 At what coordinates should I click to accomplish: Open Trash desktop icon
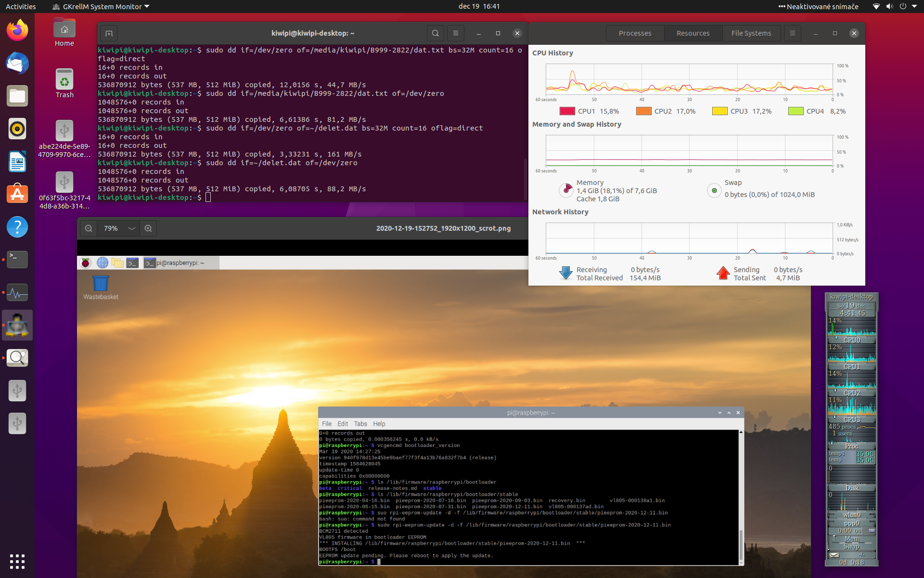[64, 83]
